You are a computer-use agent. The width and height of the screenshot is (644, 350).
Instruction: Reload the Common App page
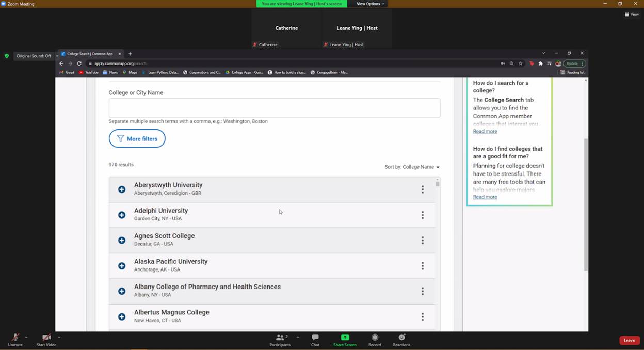(79, 63)
